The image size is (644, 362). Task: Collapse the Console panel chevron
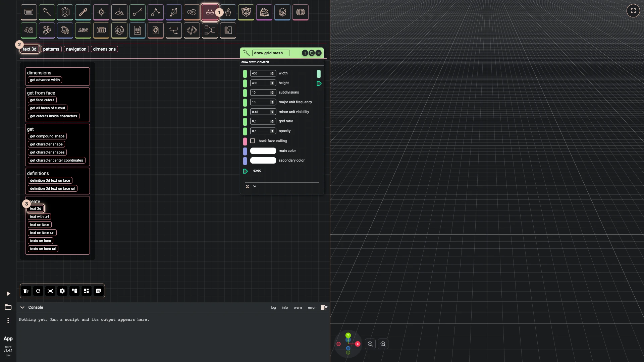coord(22,307)
